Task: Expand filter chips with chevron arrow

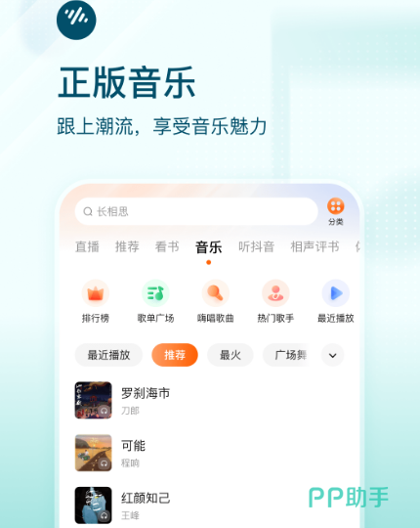Action: tap(332, 355)
